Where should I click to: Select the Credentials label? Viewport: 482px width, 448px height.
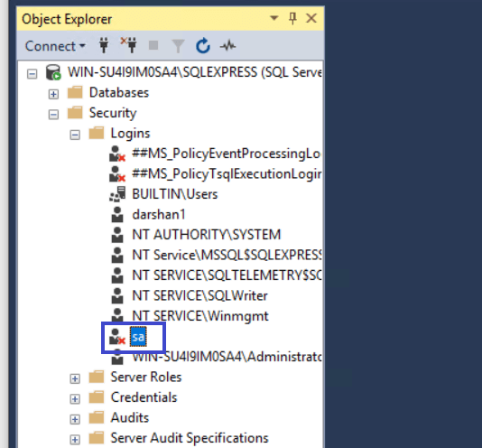click(x=144, y=397)
